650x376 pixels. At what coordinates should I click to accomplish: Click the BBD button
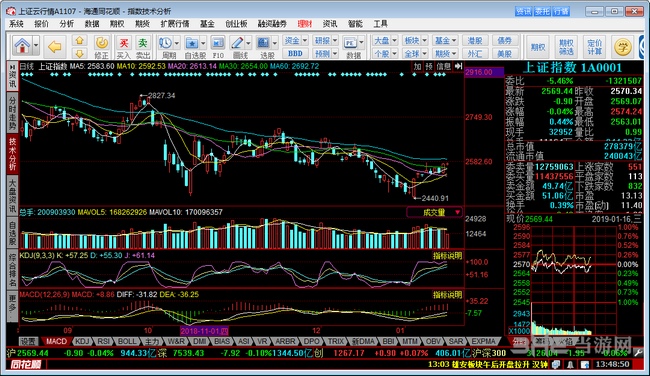295,53
